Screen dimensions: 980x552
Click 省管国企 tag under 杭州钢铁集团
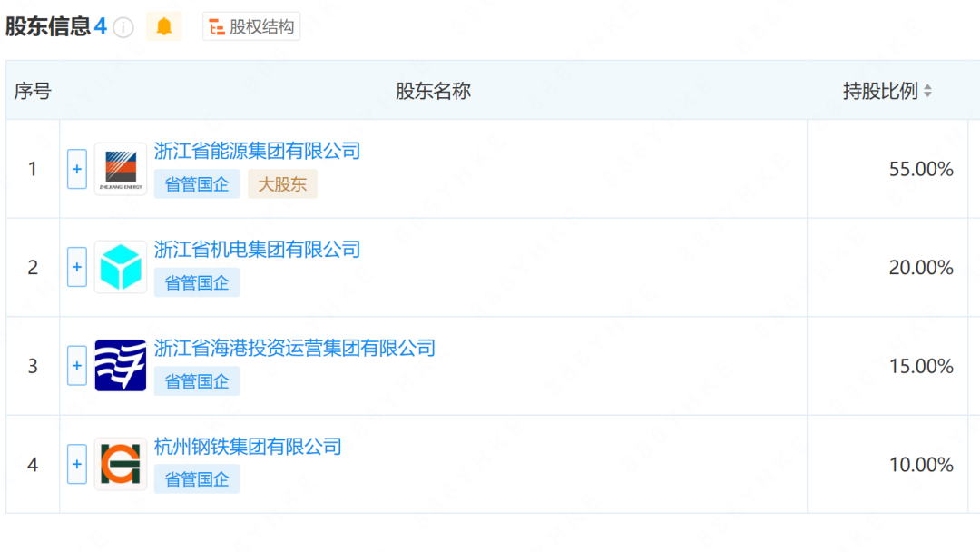pos(197,479)
